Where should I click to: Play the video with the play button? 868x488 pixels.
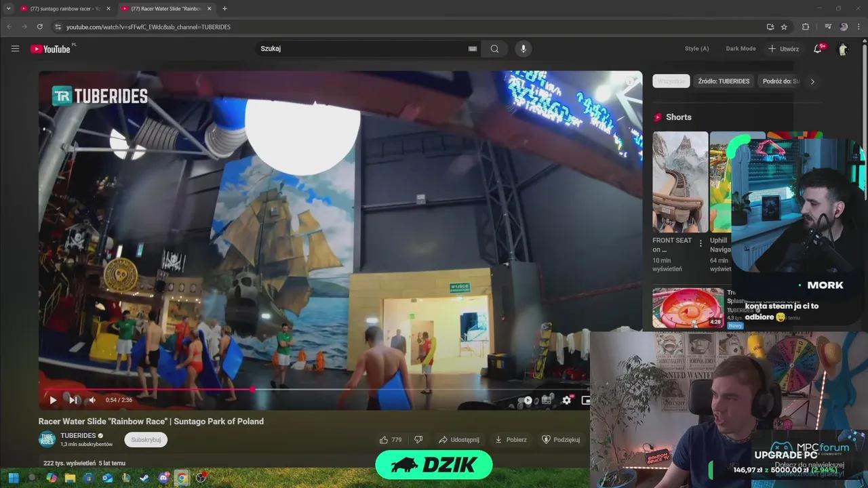(x=53, y=400)
